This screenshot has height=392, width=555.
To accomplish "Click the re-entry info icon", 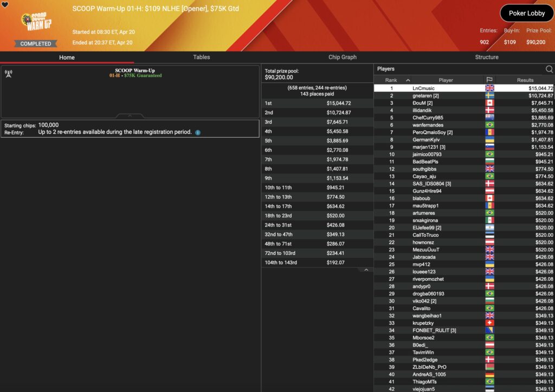I will click(198, 132).
